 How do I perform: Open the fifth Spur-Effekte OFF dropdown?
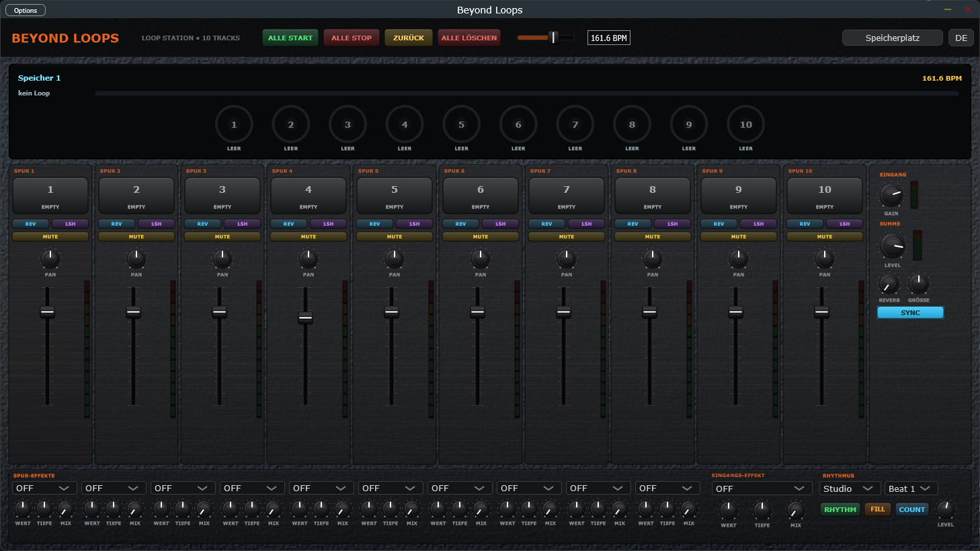(x=321, y=489)
